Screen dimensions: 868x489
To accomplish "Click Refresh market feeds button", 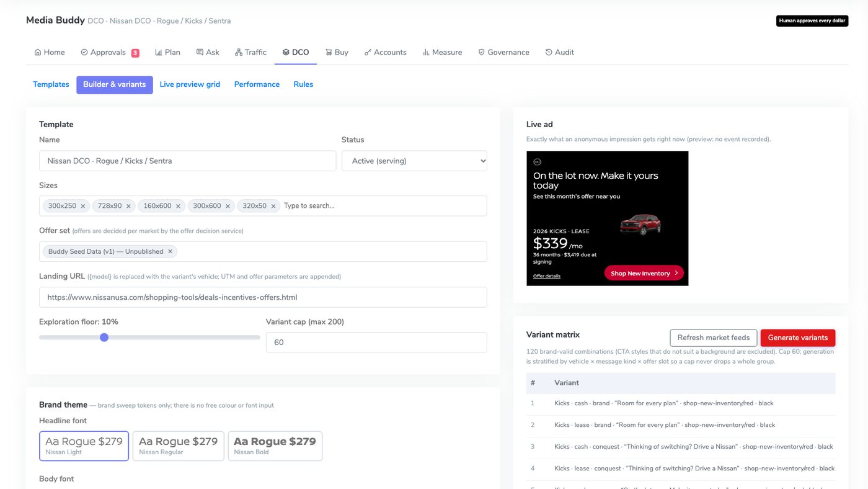I will [714, 338].
